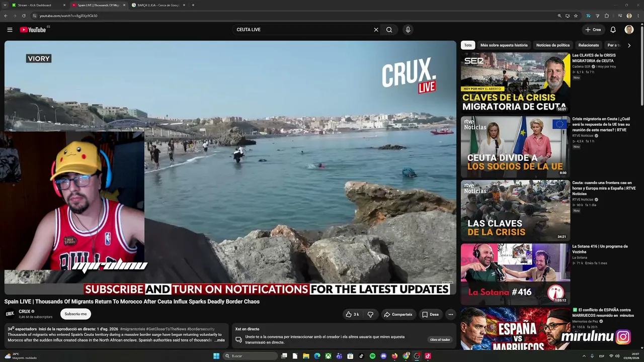The height and width of the screenshot is (362, 644).
Task: Open the YouTube notifications bell
Action: pyautogui.click(x=613, y=30)
